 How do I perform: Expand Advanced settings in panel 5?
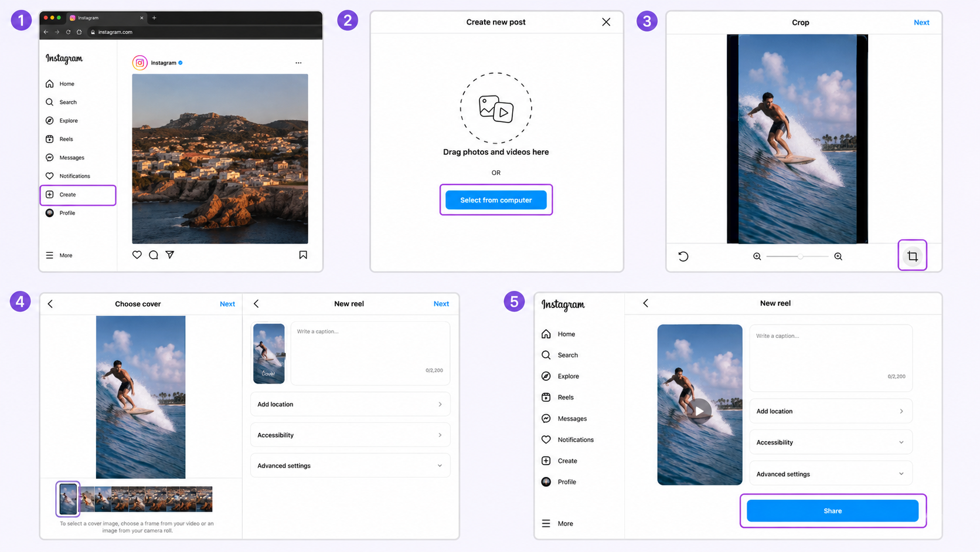[x=831, y=474]
